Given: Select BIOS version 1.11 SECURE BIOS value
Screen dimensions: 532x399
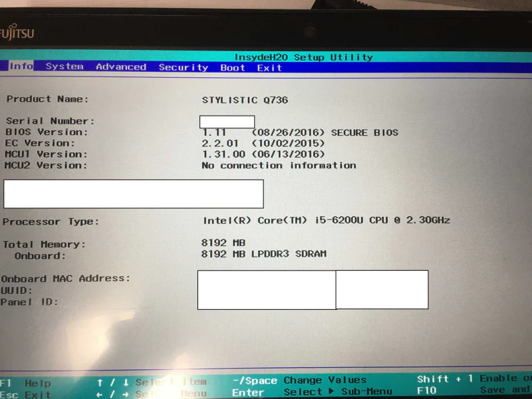Looking at the screenshot, I should click(300, 132).
